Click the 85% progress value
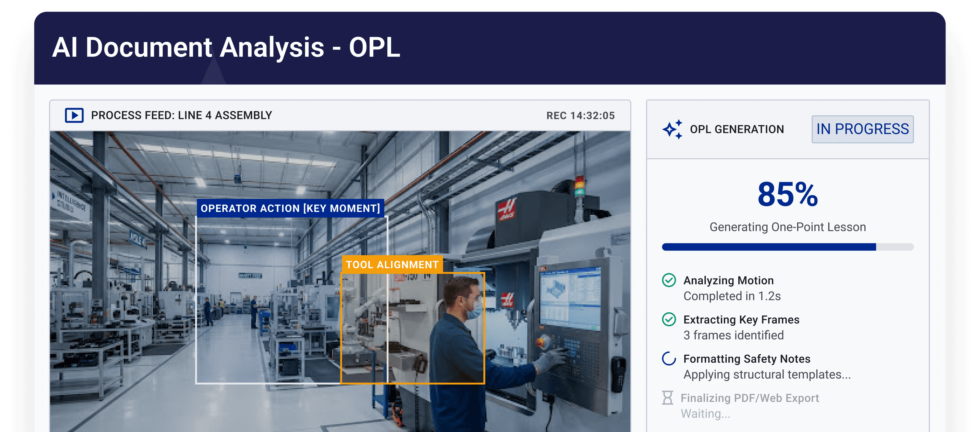The image size is (980, 432). pos(788,195)
